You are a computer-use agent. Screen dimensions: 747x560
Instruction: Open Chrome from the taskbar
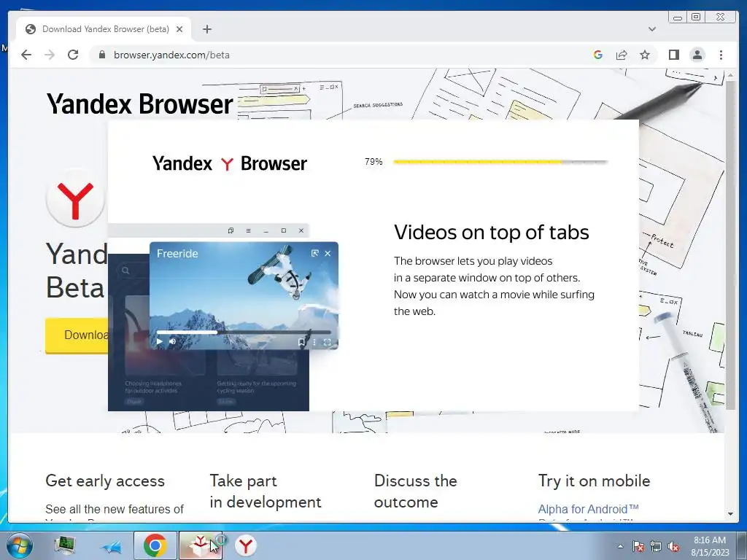tap(155, 545)
